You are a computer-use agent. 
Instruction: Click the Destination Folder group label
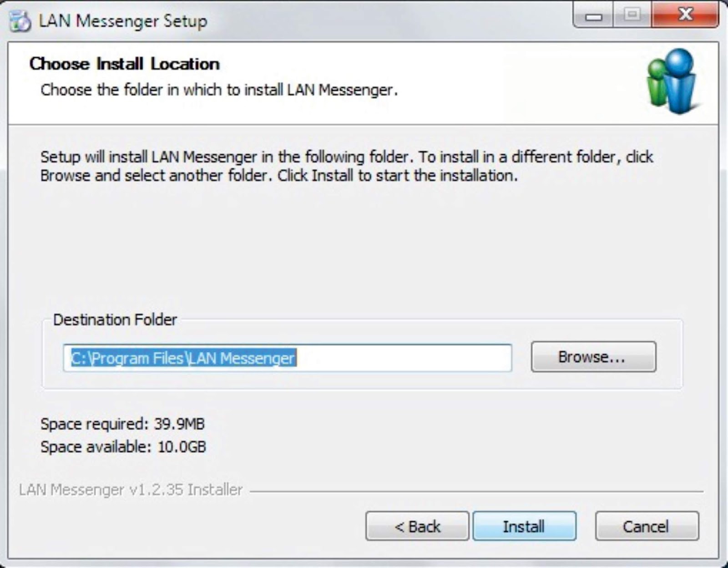[116, 320]
